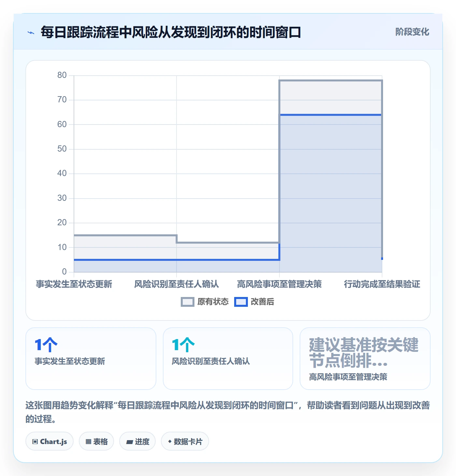Click the cyan 1个 value in second card

[183, 345]
